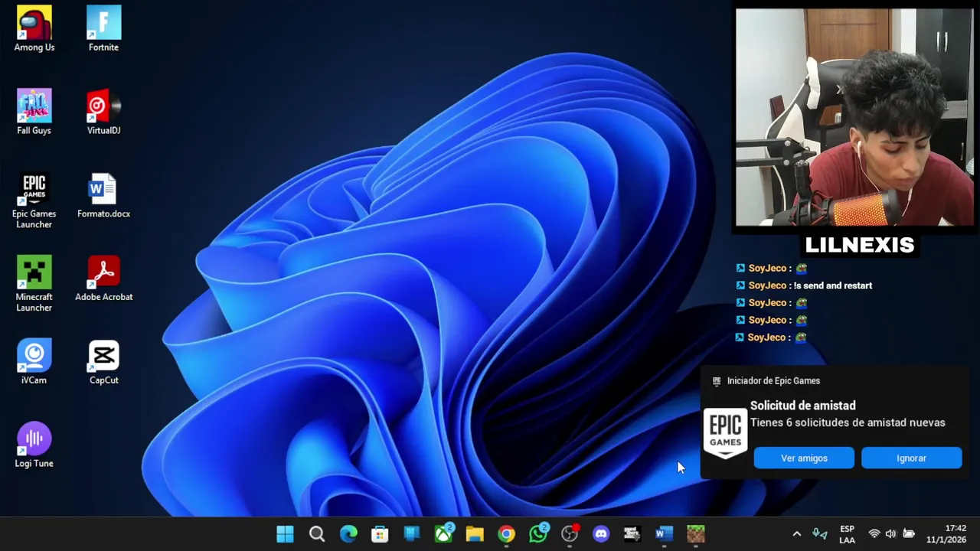
Task: Click chat message '!s send and restart'
Action: (833, 285)
